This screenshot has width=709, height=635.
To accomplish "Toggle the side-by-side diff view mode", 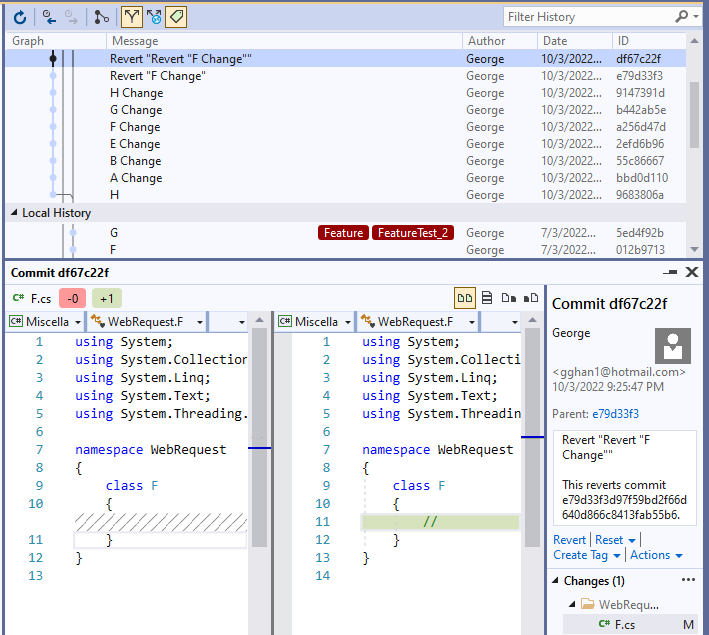I will click(464, 297).
